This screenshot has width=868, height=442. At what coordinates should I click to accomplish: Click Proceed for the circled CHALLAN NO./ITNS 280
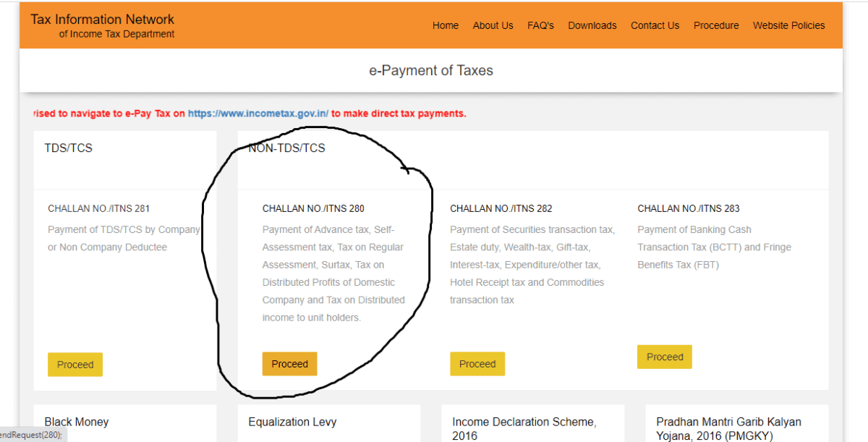tap(289, 364)
